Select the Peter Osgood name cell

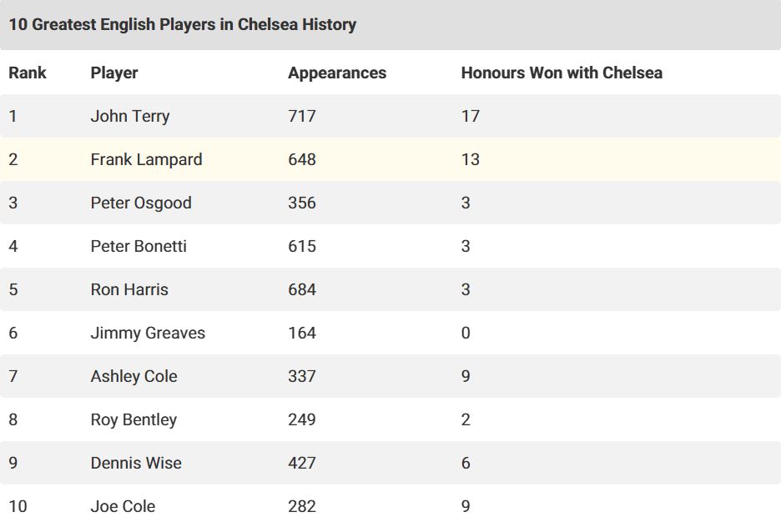[141, 203]
